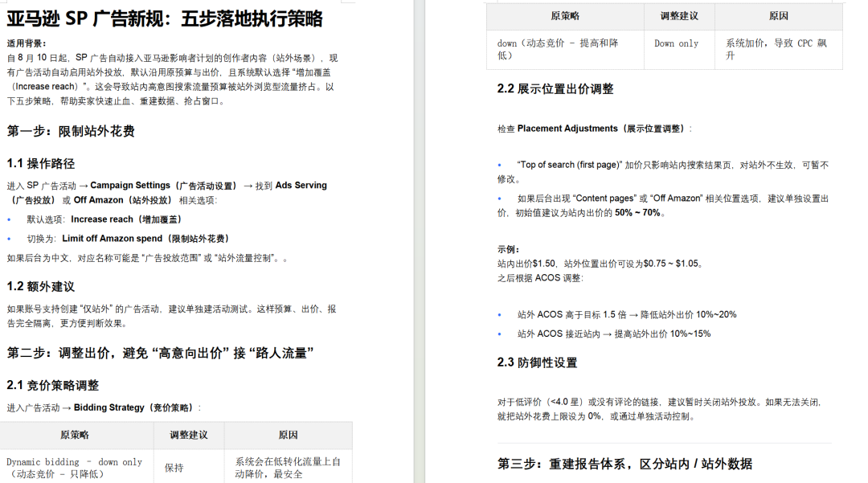Select the bullet starting "如果后台出现 Content pages"
The width and height of the screenshot is (868, 483).
(x=662, y=205)
